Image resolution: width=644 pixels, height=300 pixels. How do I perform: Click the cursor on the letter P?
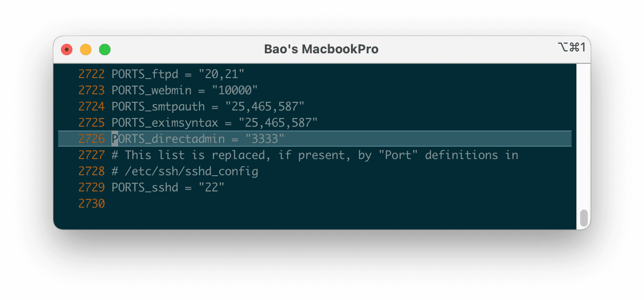coord(114,139)
